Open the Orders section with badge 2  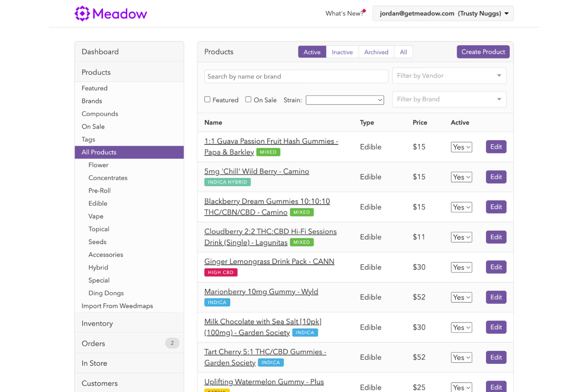tap(129, 343)
